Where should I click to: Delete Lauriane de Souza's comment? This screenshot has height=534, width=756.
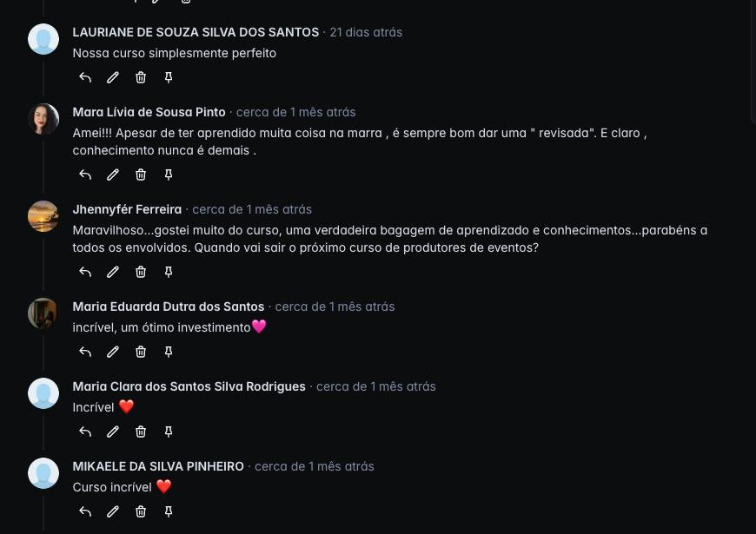point(140,77)
